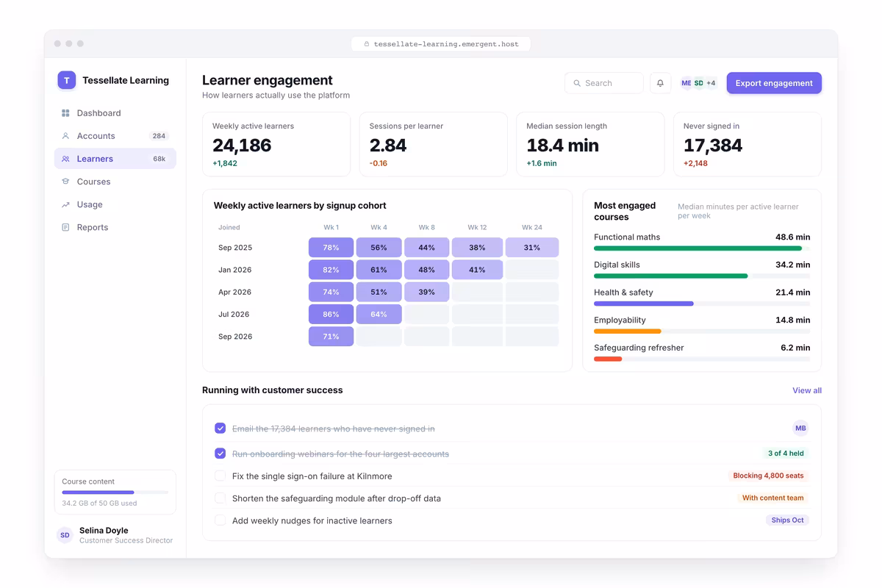Click the 48.6 min value
Image resolution: width=882 pixels, height=588 pixels.
(x=792, y=237)
